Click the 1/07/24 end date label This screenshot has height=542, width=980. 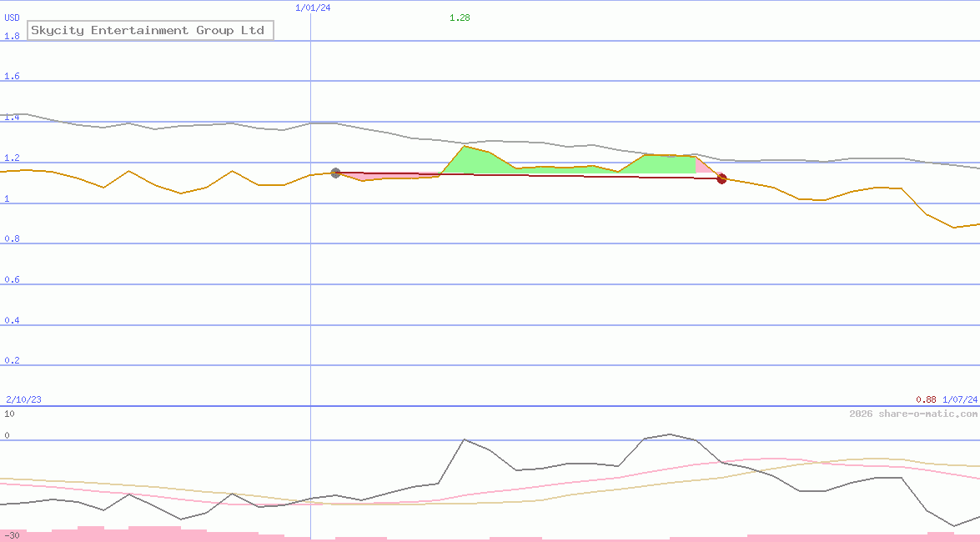(x=960, y=399)
